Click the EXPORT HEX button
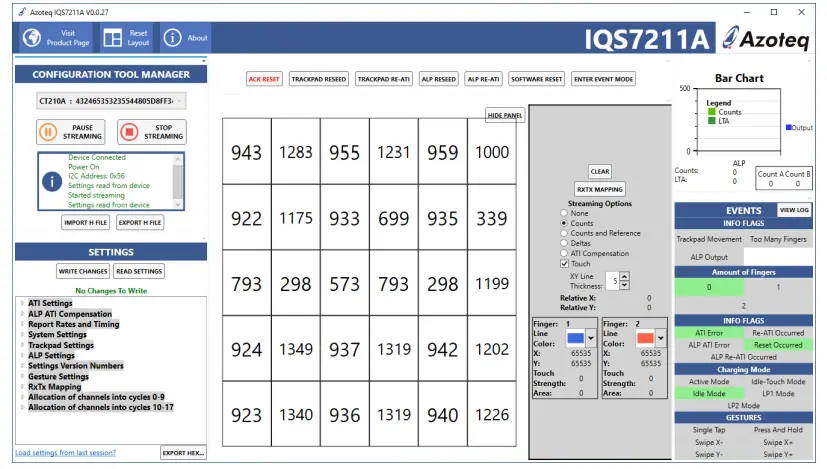Image resolution: width=827 pixels, height=469 pixels. (x=183, y=453)
